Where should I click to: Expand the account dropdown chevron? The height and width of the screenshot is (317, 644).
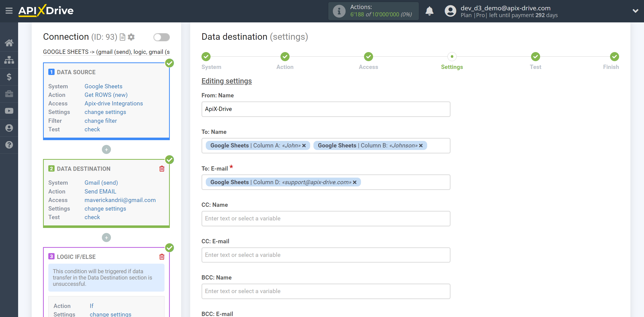click(635, 11)
